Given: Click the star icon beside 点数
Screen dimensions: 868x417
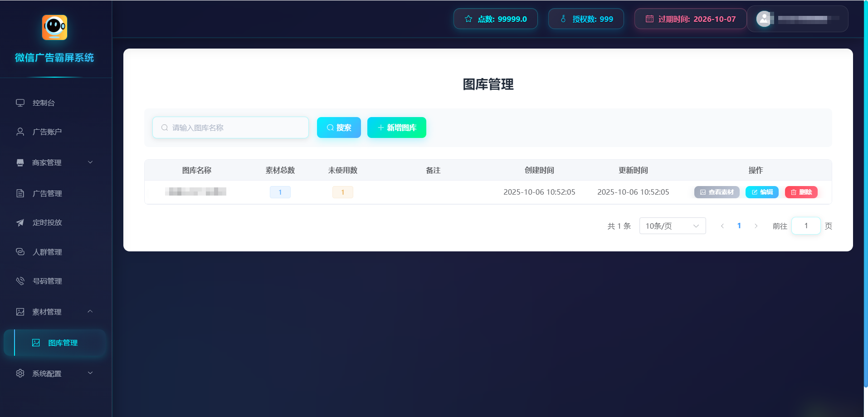Looking at the screenshot, I should pos(468,19).
